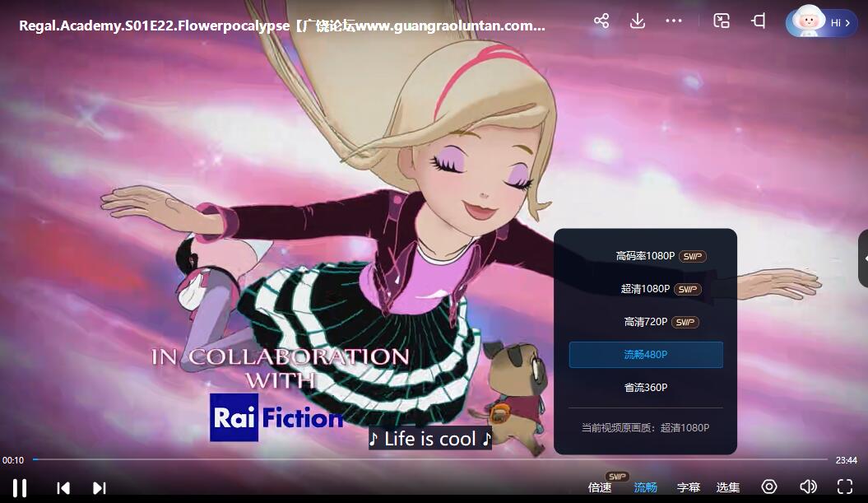
Task: Select 高清720P quality option
Action: [646, 322]
